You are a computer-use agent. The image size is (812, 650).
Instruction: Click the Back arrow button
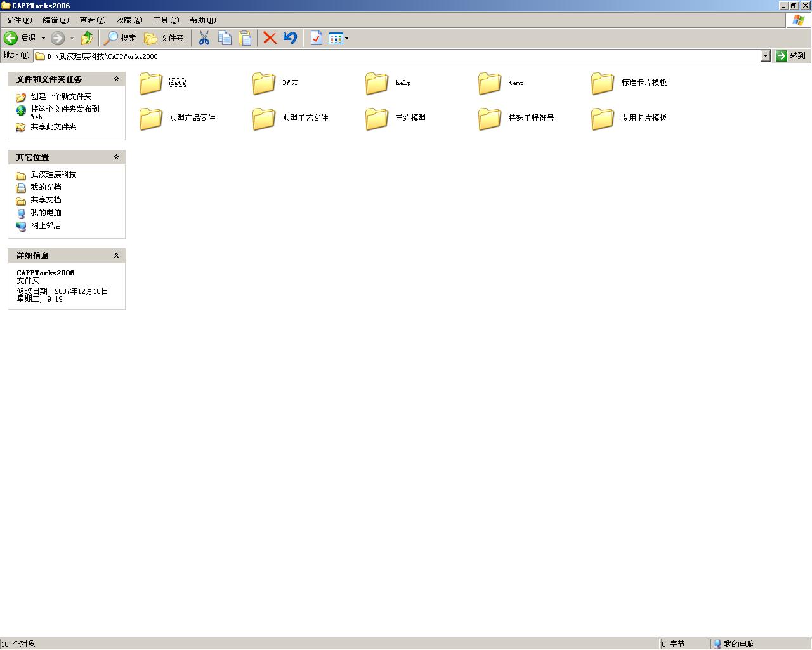(11, 38)
